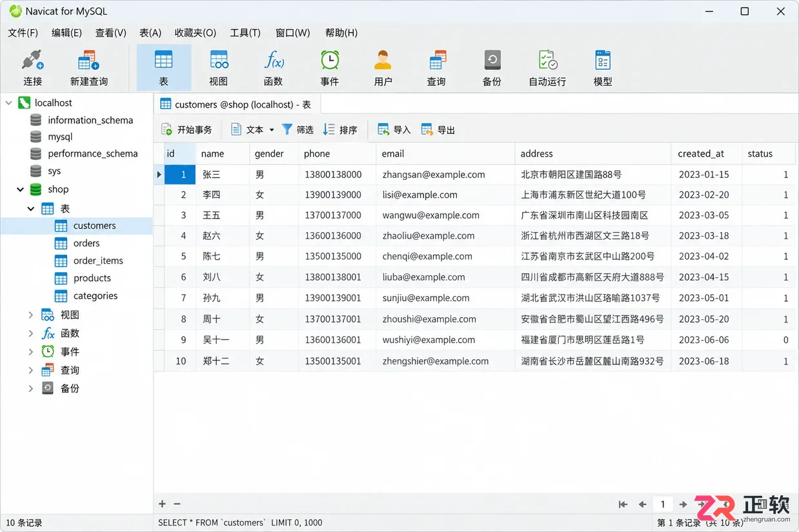Open the 自动运行 (Automation) toolbar icon

pyautogui.click(x=547, y=67)
